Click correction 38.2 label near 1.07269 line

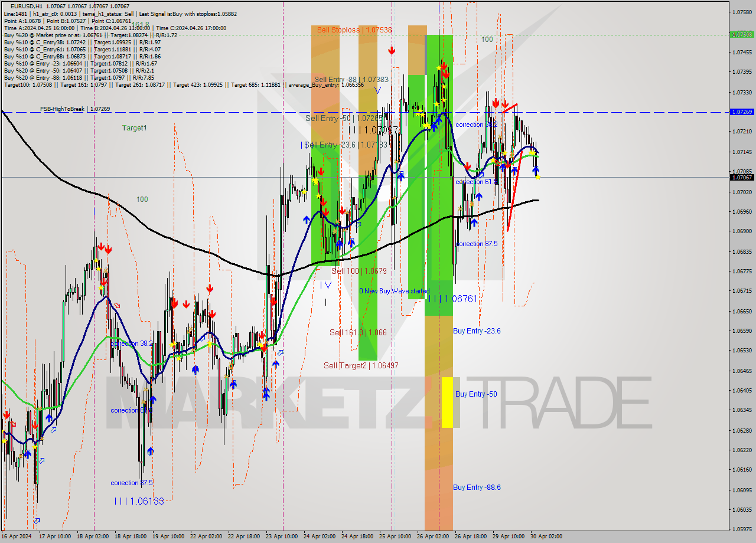[x=476, y=125]
